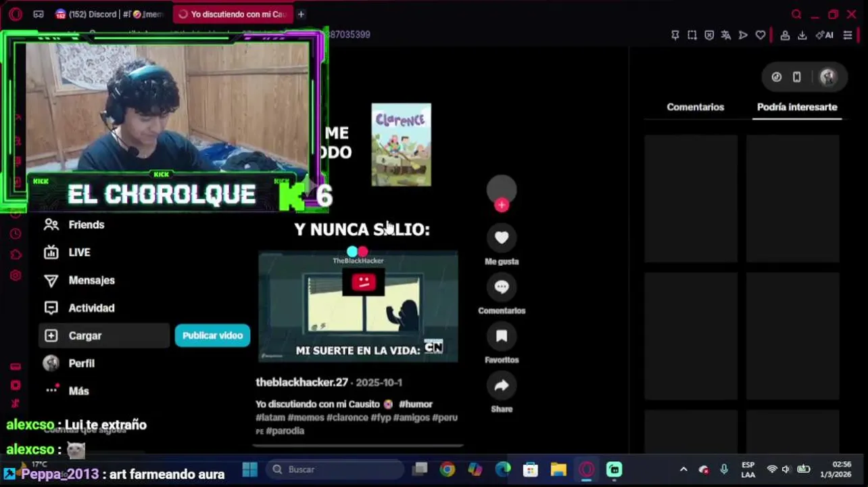868x487 pixels.
Task: Select the 'Yo discutiendo con mi Cau' tab
Action: [x=233, y=14]
